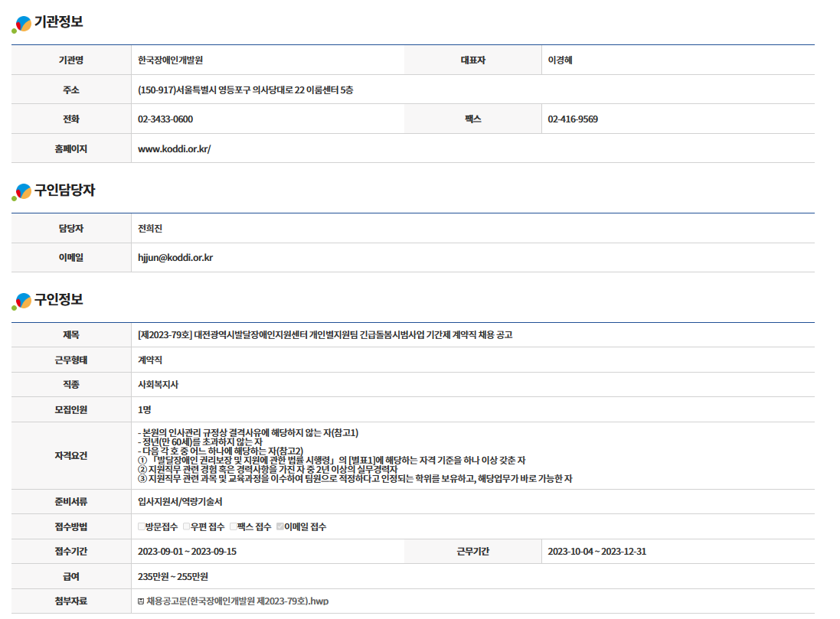Click the attachment icon beside the hwp file
This screenshot has width=840, height=619.
pyautogui.click(x=141, y=601)
